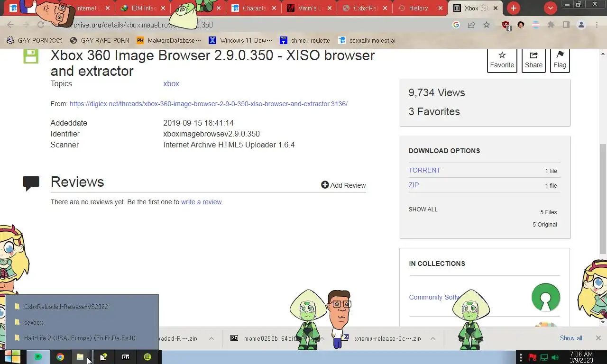
Task: Expand options for xqemu-release zip download
Action: tap(432, 338)
